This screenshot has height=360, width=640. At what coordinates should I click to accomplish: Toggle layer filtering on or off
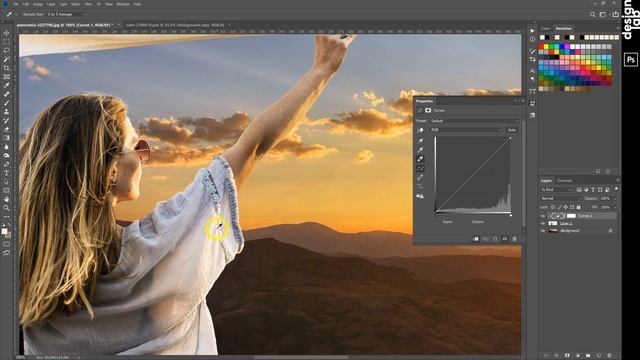pos(616,189)
